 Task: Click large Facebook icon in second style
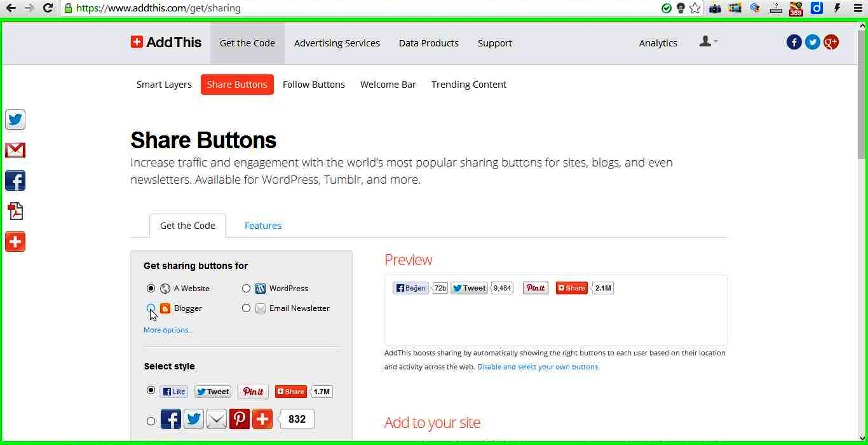[171, 419]
